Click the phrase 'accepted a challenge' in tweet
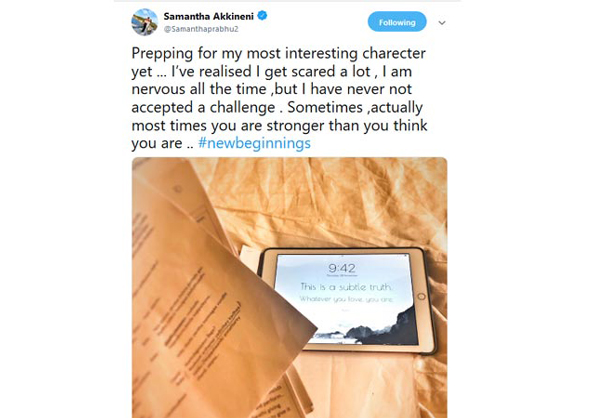This screenshot has width=600, height=420. pyautogui.click(x=203, y=107)
